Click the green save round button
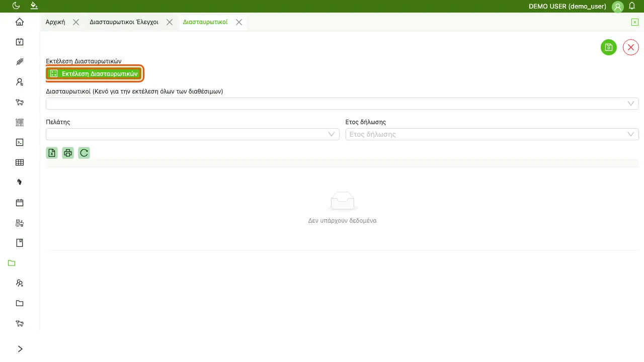 click(609, 47)
